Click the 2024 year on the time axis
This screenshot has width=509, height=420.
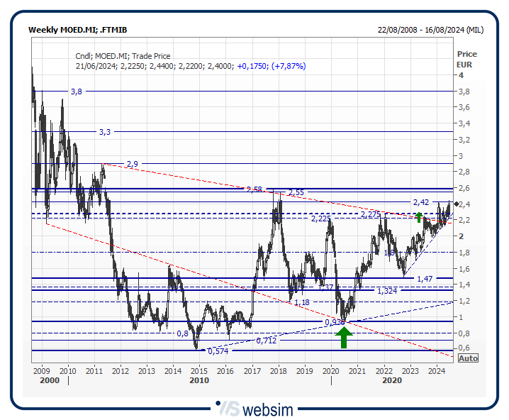point(437,370)
